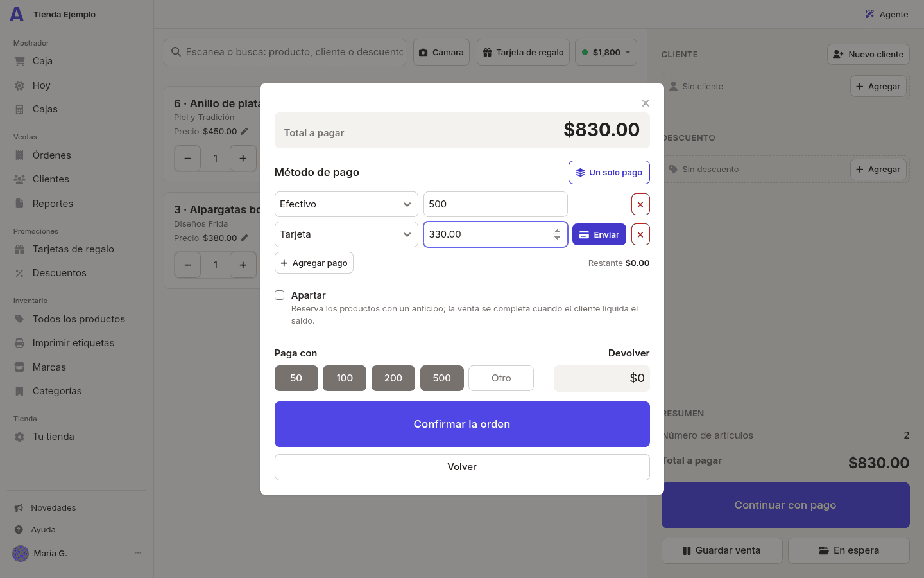
Task: Send card payment with Enviar button
Action: (599, 234)
